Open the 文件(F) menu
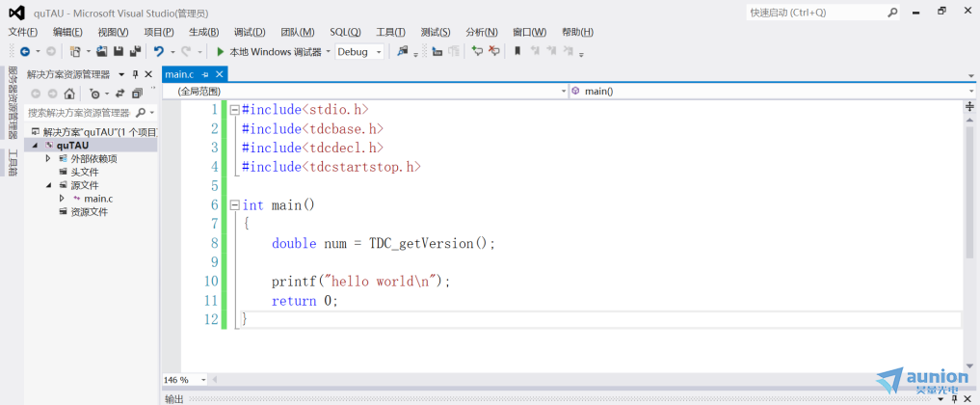The height and width of the screenshot is (405, 980). pyautogui.click(x=22, y=33)
